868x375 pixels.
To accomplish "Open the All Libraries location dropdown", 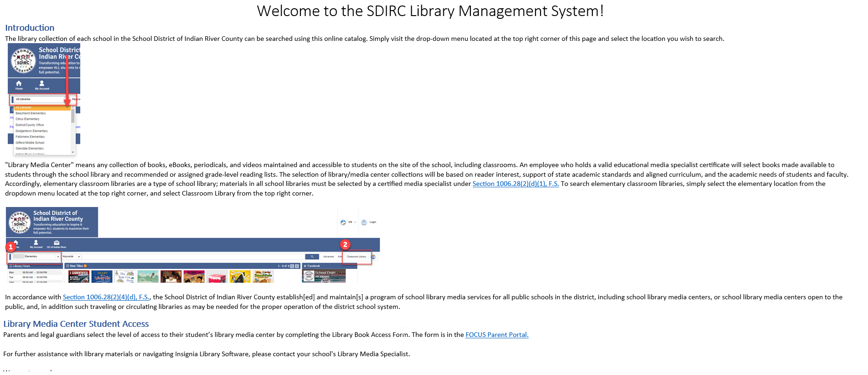I will click(x=41, y=99).
